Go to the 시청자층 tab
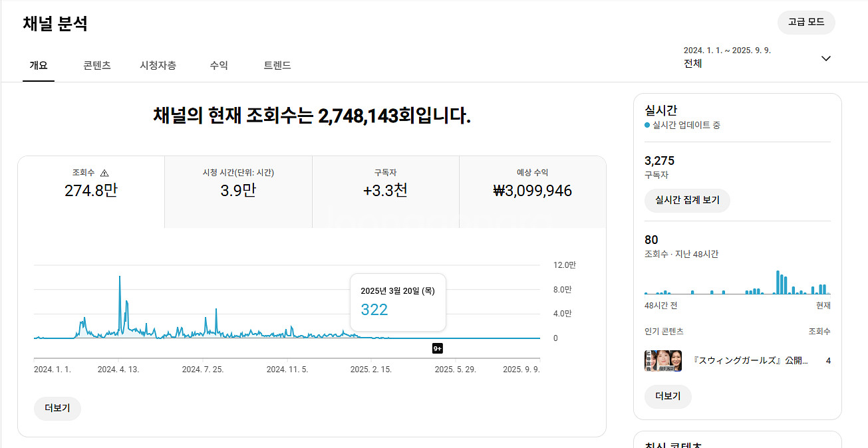Viewport: 868px width, 448px height. coord(158,65)
